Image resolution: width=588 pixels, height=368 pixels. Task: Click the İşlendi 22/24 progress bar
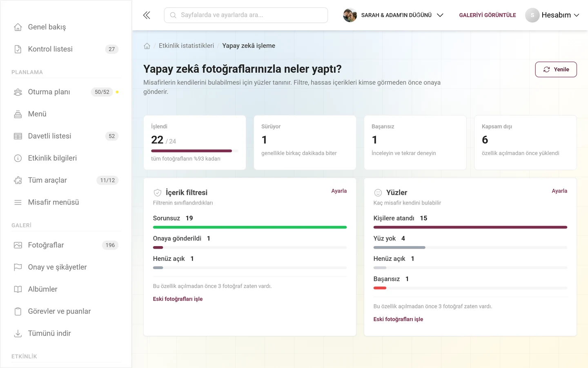195,151
